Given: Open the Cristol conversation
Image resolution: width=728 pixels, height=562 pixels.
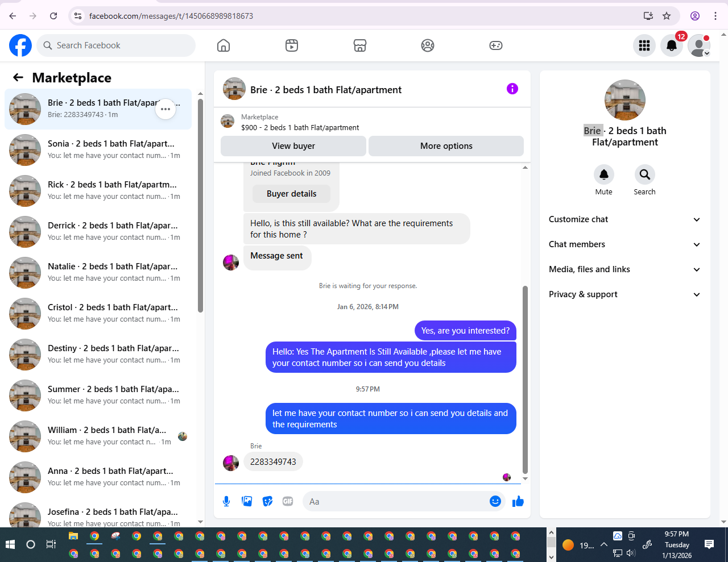Looking at the screenshot, I should point(98,314).
